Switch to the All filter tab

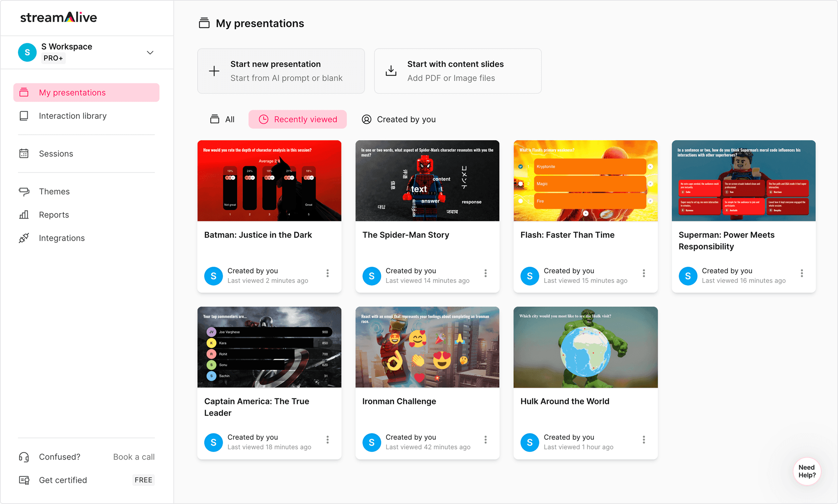coord(223,119)
